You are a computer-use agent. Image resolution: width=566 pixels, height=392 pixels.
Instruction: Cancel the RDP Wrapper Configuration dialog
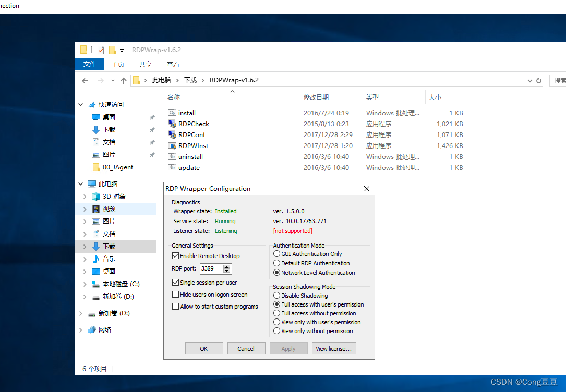click(x=246, y=348)
